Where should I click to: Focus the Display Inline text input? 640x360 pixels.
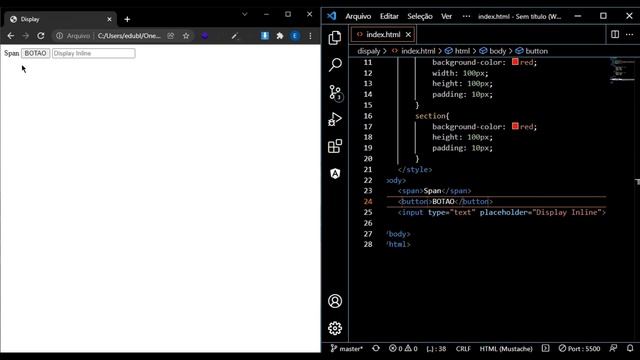click(93, 53)
